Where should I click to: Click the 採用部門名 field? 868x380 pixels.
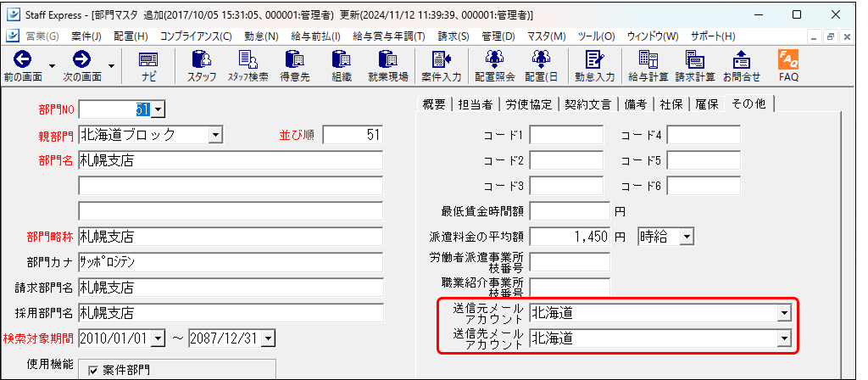pos(231,312)
